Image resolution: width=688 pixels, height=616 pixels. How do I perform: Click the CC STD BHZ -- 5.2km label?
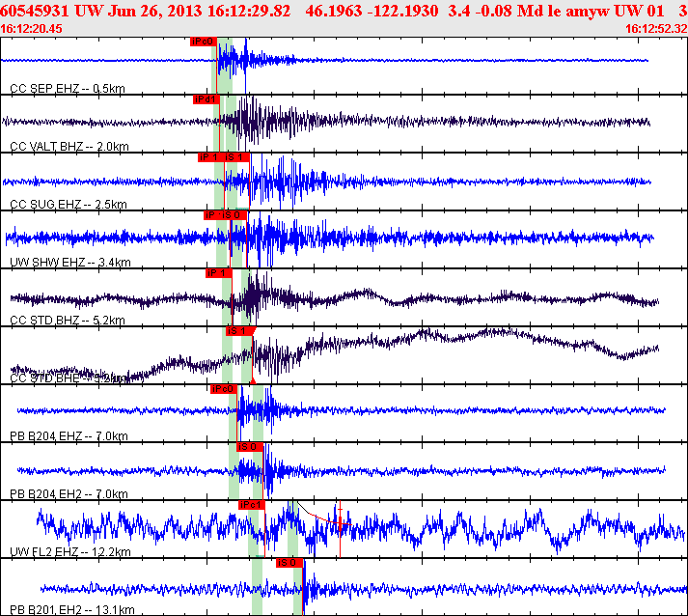pyautogui.click(x=68, y=321)
